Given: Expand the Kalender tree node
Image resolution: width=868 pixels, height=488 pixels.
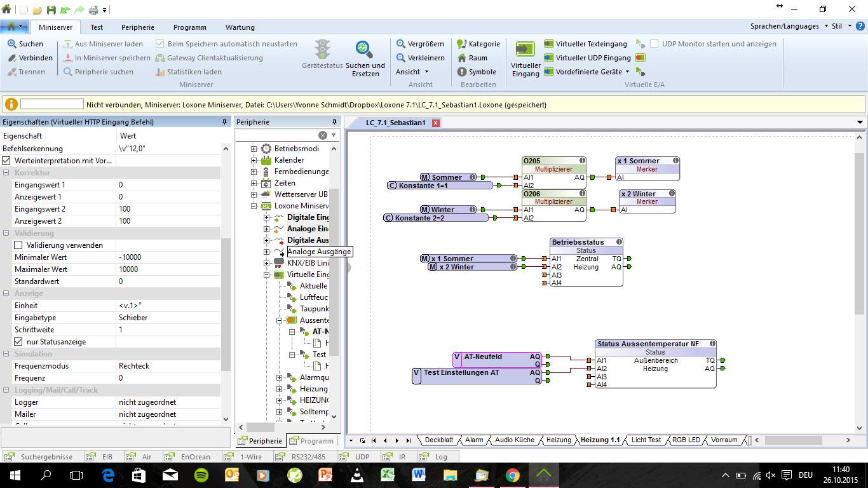Looking at the screenshot, I should tap(254, 160).
